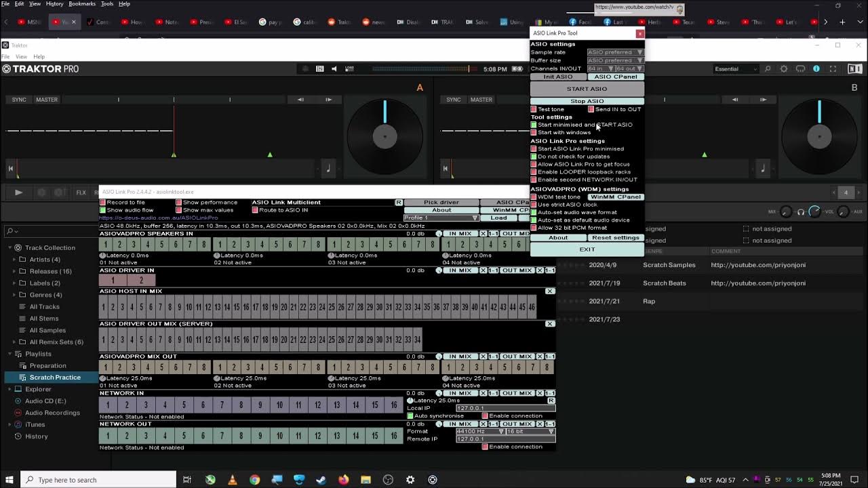Open the Buffer size dropdown
The width and height of the screenshot is (868, 488).
615,60
